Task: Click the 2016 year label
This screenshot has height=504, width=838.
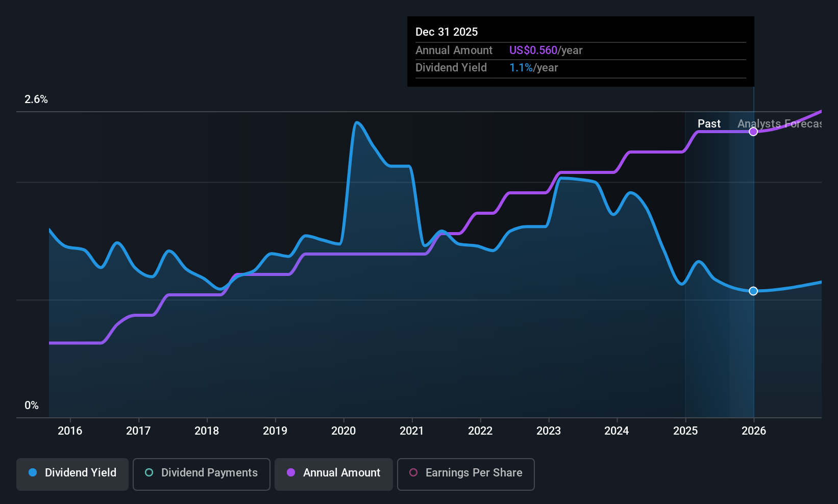Action: pyautogui.click(x=70, y=431)
